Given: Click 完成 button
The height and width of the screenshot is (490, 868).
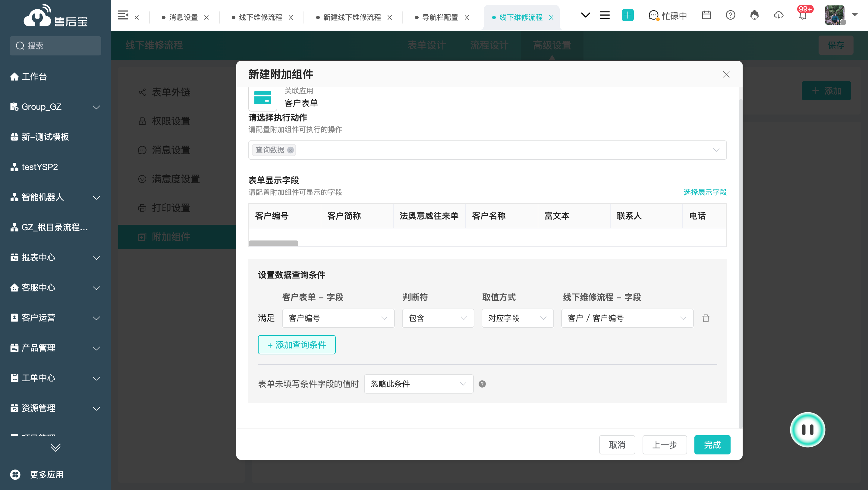Looking at the screenshot, I should click(712, 445).
